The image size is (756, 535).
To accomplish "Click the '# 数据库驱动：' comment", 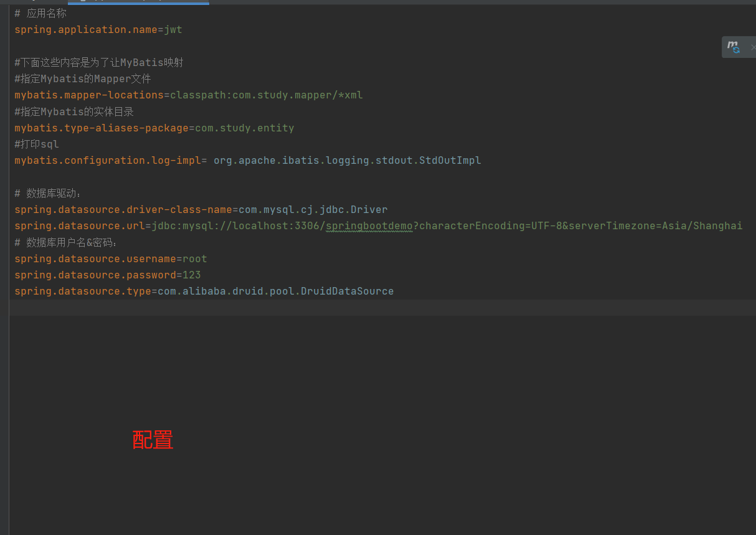I will pos(48,193).
